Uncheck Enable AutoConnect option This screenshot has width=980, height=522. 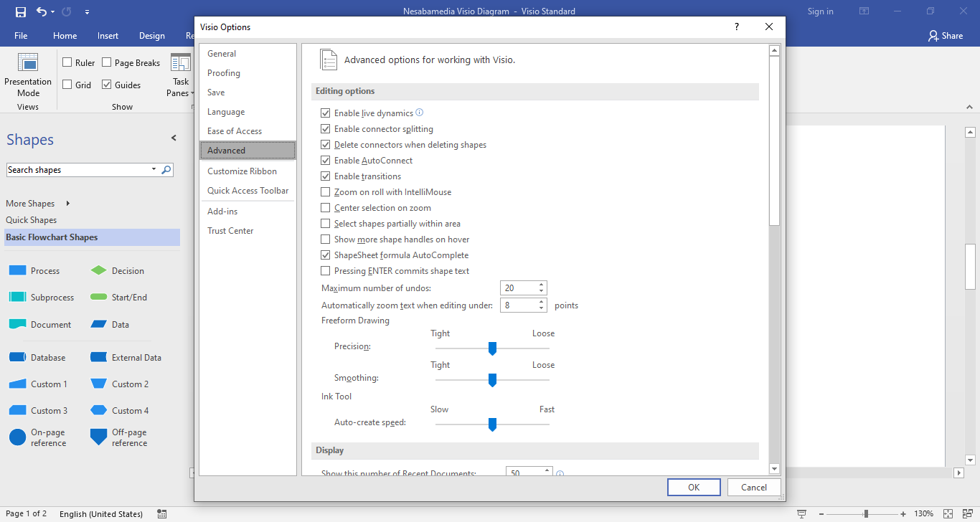pos(326,161)
